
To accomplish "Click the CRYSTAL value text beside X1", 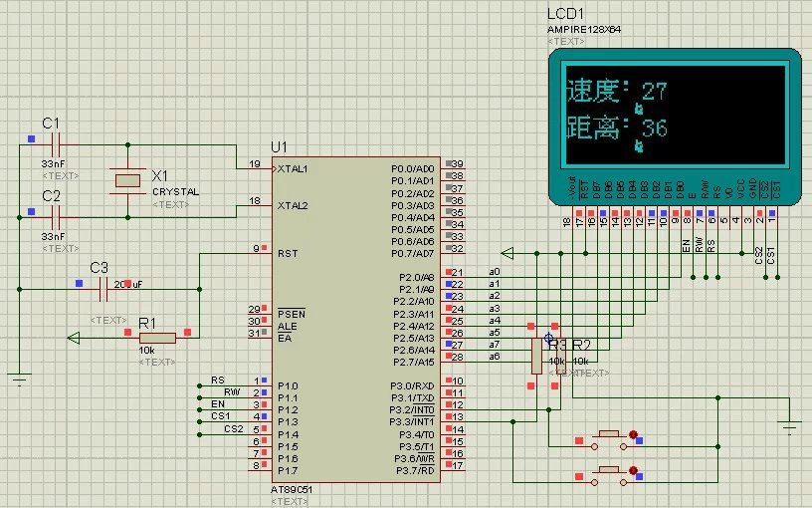I will click(x=175, y=191).
